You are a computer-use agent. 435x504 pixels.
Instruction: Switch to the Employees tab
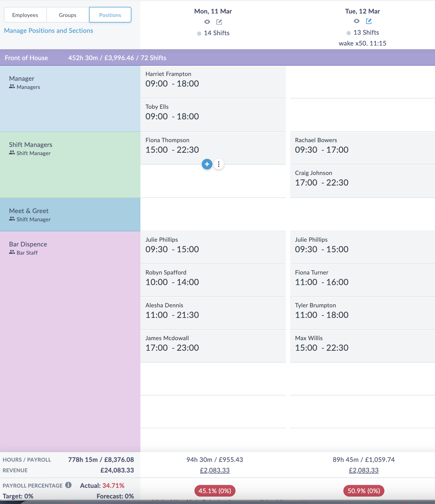pos(25,15)
